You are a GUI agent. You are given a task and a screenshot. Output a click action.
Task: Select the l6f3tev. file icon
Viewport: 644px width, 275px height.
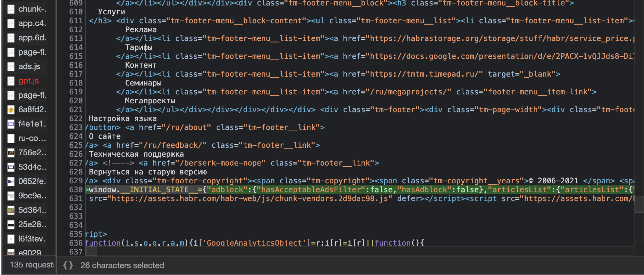click(11, 239)
